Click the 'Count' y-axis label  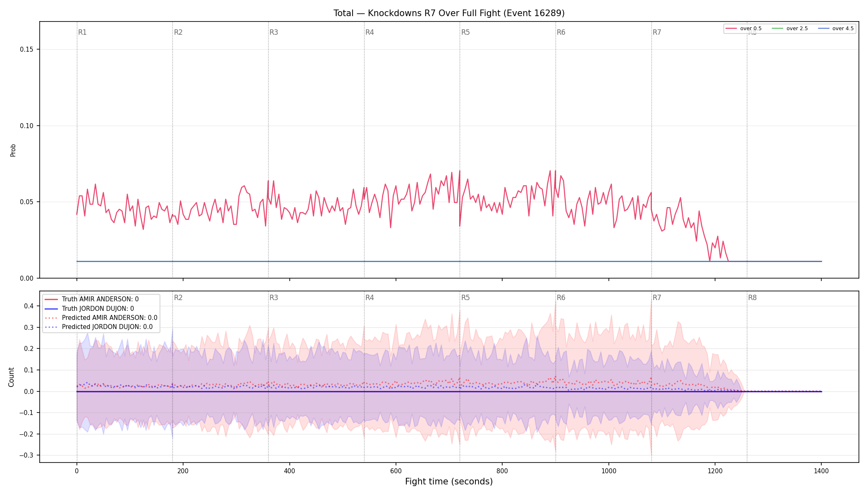pyautogui.click(x=11, y=377)
